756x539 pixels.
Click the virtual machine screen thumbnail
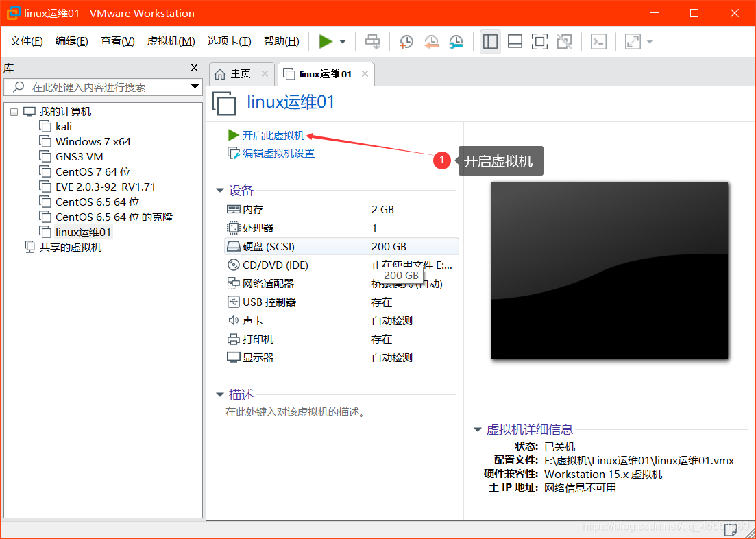[609, 270]
